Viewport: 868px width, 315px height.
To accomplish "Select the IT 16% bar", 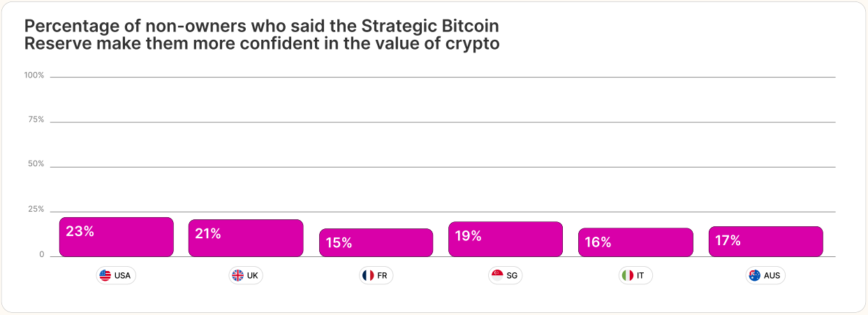I will (x=635, y=242).
